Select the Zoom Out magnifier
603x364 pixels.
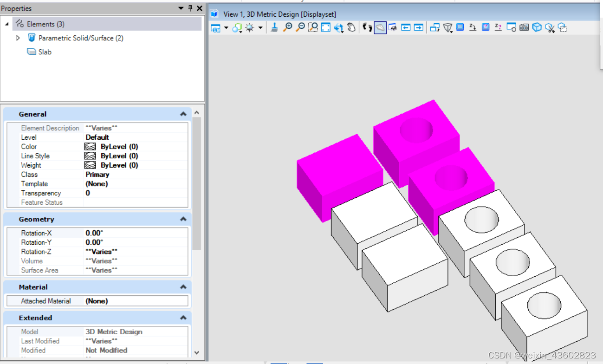point(300,28)
